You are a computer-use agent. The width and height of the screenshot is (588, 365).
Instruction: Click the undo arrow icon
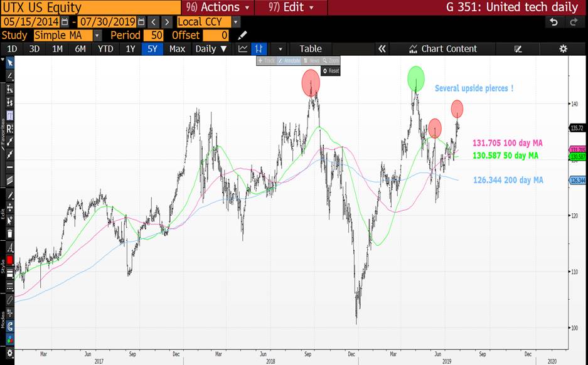pyautogui.click(x=554, y=22)
